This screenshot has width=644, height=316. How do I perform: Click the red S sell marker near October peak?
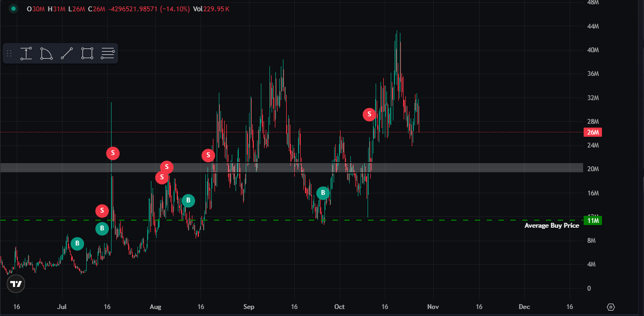click(369, 114)
